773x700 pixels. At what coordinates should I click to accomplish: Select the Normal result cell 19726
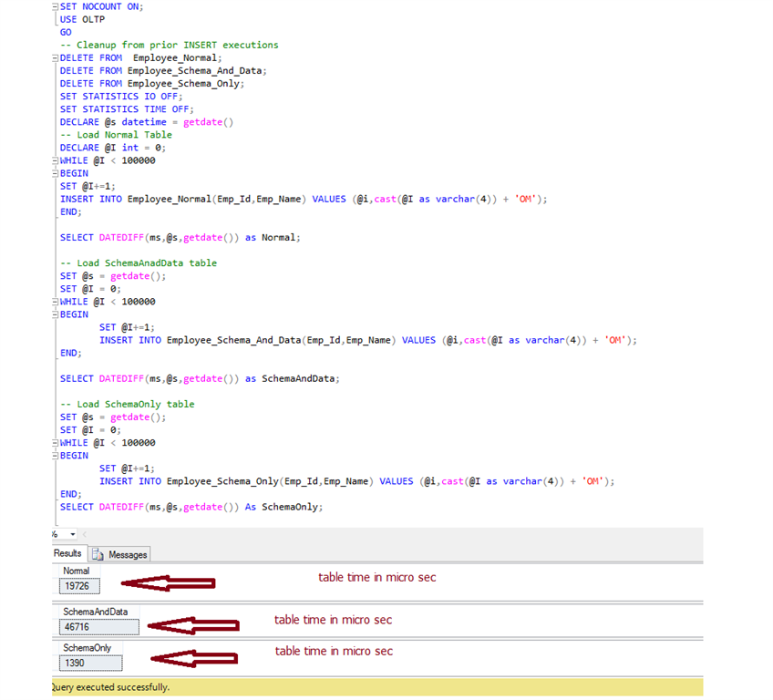click(x=79, y=586)
